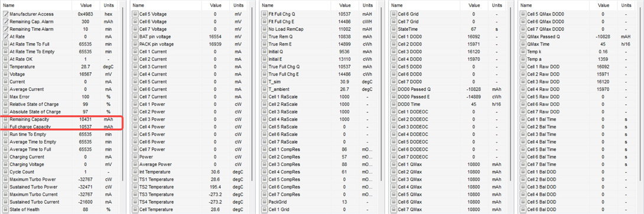Click Units header in the Cell 5 QMax DOD0 panel
Image resolution: width=644 pixels, height=214 pixels.
click(x=626, y=5)
